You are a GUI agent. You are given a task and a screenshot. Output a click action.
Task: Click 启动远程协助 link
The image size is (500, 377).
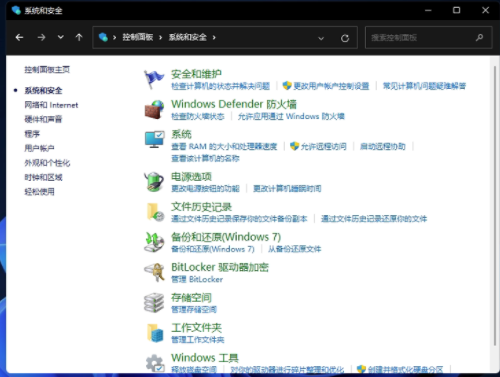click(383, 146)
